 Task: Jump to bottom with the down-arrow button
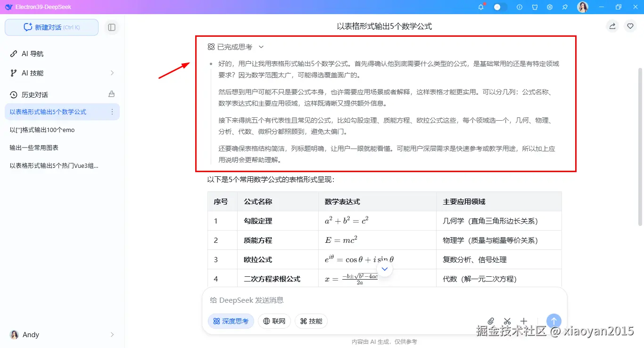click(385, 269)
